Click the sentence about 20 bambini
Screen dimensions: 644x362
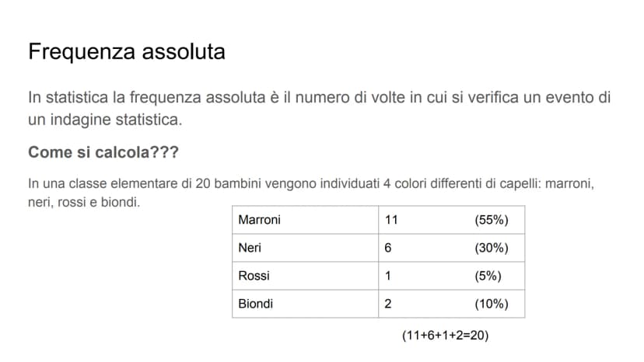pyautogui.click(x=311, y=193)
